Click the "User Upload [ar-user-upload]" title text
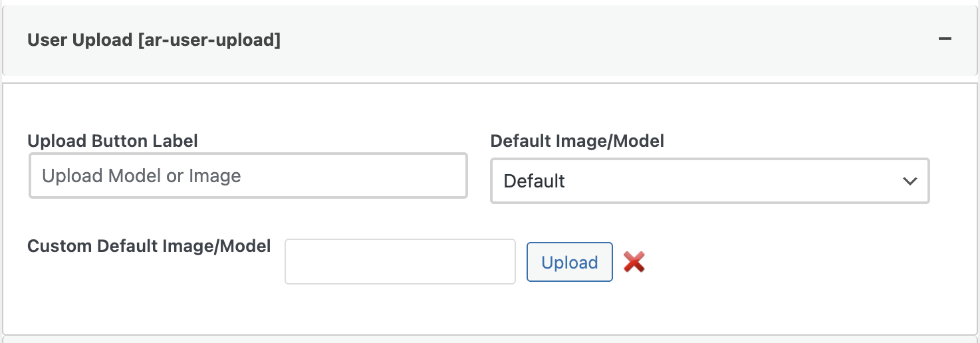980x343 pixels. pos(154,40)
